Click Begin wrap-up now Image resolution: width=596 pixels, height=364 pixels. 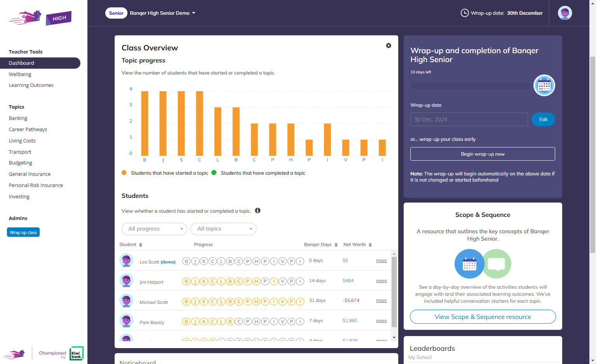[x=483, y=154]
